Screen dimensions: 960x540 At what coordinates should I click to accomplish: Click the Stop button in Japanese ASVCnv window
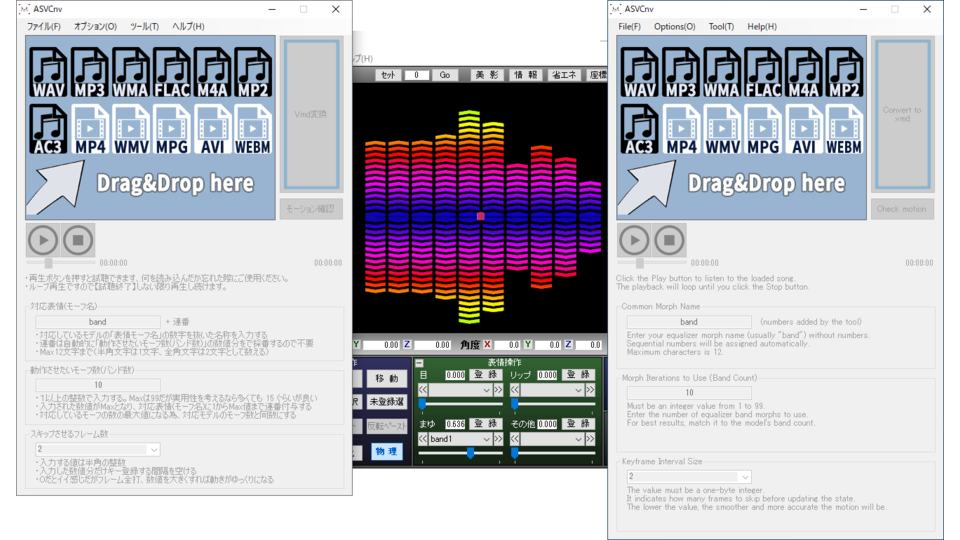tap(78, 240)
